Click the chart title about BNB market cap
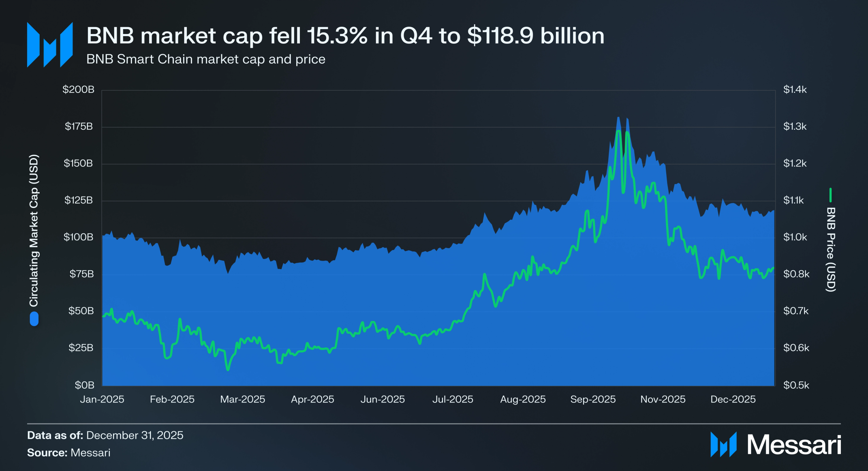Screen dimensions: 868x471 coord(345,36)
